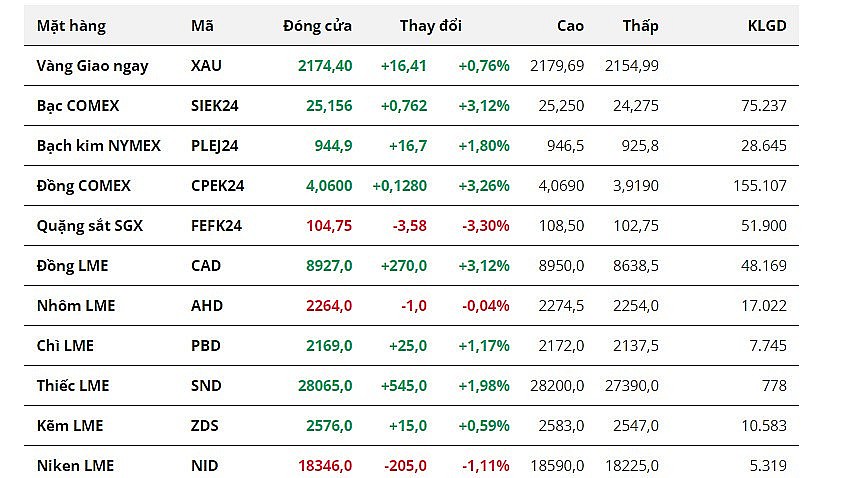Select the closing price 18346,0 for Niken
The height and width of the screenshot is (478, 845).
325,466
